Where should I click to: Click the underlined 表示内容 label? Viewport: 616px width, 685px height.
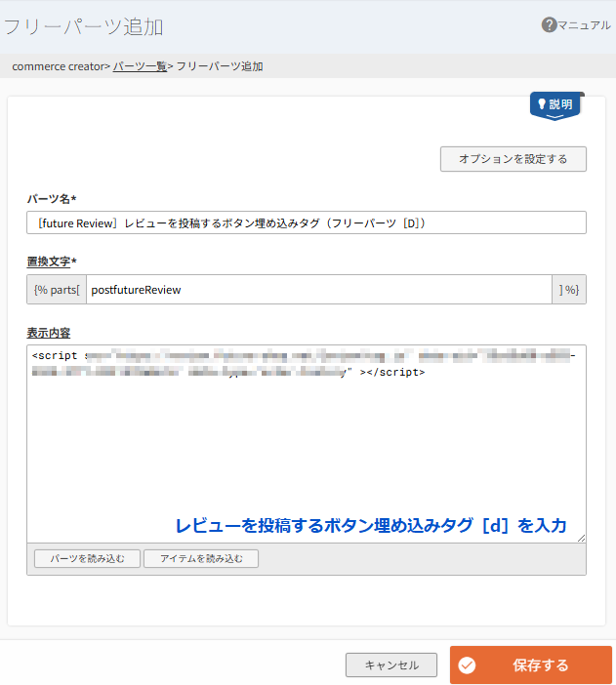(48, 333)
